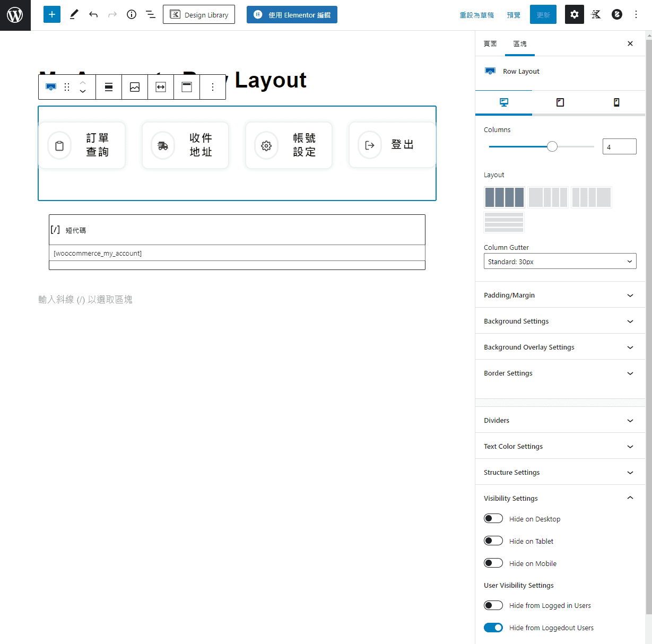Change block width alignment toolbar icon

(161, 87)
